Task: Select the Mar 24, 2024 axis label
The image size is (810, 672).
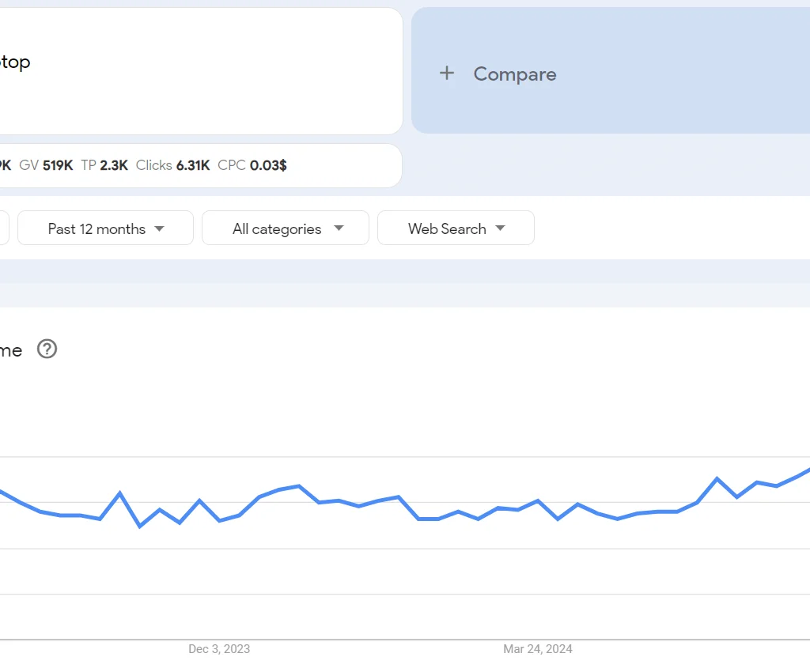Action: 538,649
